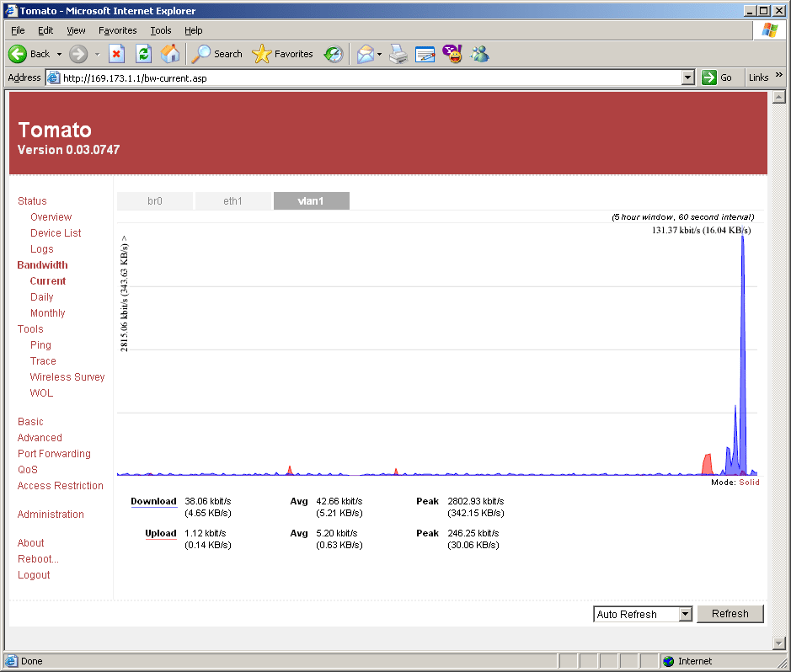Open sidebar Tools section link
The image size is (791, 672).
point(31,328)
